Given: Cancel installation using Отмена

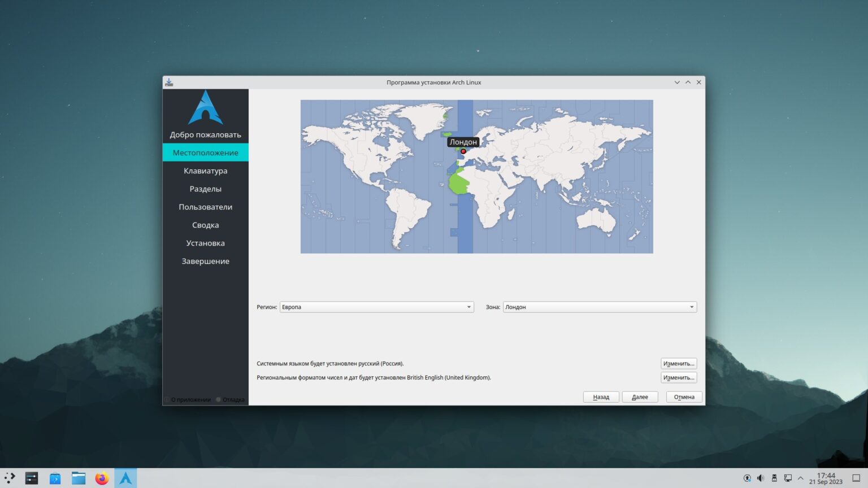Looking at the screenshot, I should [x=684, y=396].
